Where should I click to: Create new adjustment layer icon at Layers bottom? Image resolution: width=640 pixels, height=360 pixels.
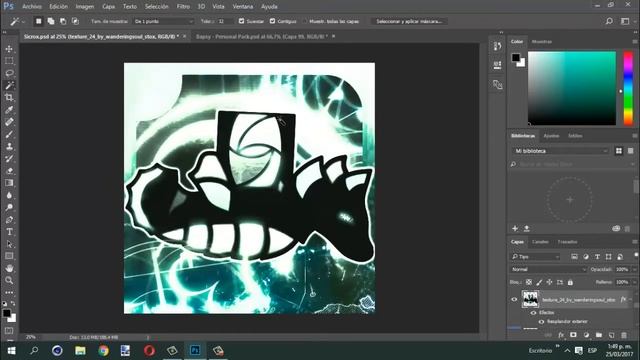[586, 335]
